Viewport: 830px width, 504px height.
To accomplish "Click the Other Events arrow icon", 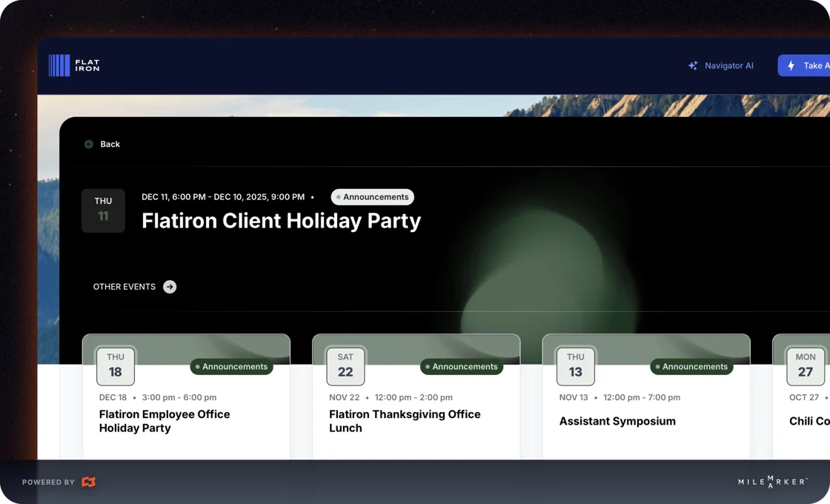I will click(170, 287).
